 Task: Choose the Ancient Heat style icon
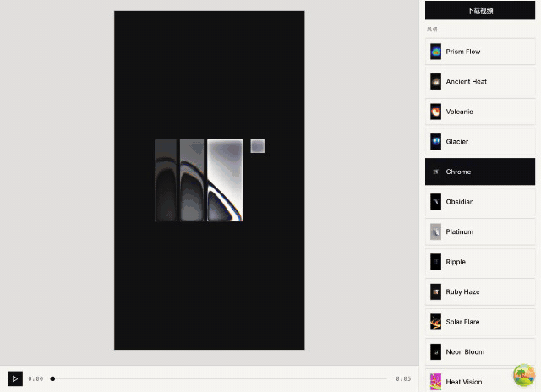(435, 82)
